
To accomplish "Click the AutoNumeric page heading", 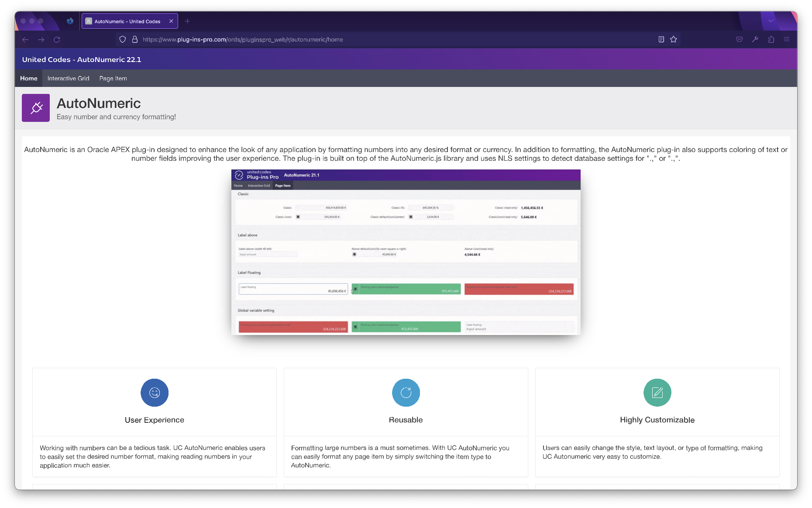I will point(99,103).
